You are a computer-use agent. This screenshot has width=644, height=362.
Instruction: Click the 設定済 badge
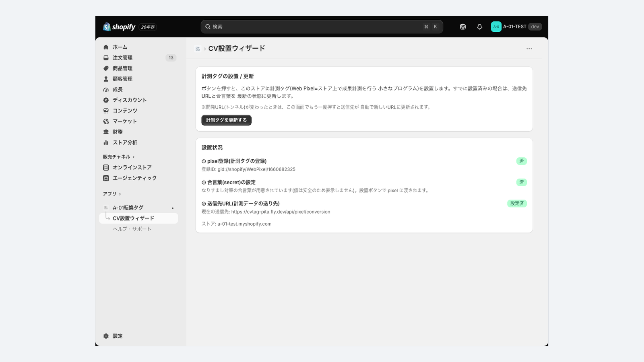point(517,204)
